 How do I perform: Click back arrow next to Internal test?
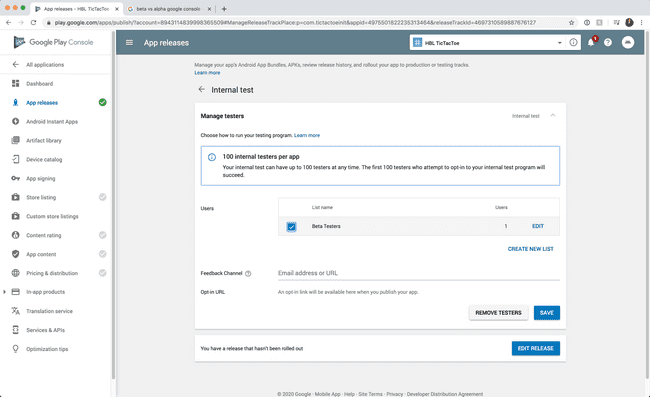pos(201,89)
